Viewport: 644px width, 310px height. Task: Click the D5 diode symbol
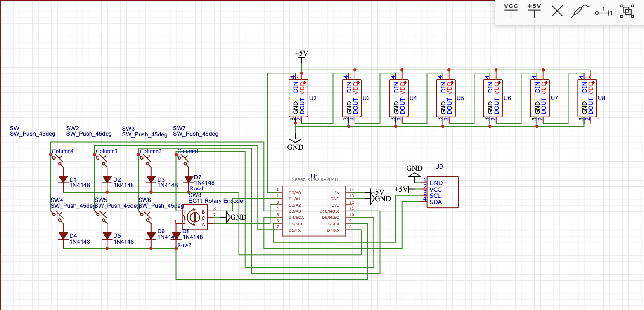107,236
